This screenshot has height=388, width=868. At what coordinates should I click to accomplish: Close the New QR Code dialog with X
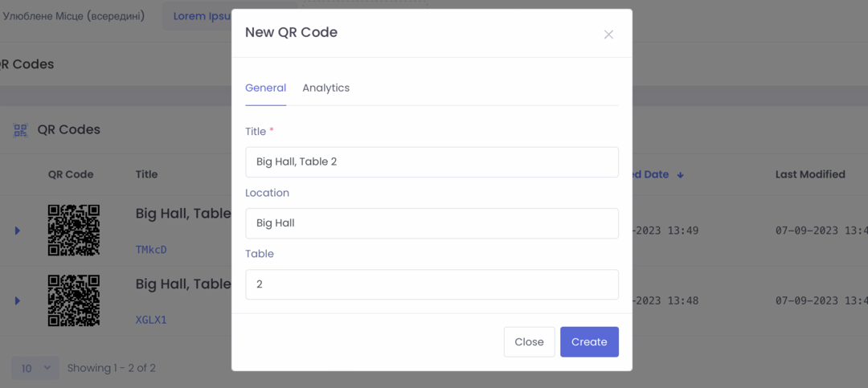click(x=608, y=35)
